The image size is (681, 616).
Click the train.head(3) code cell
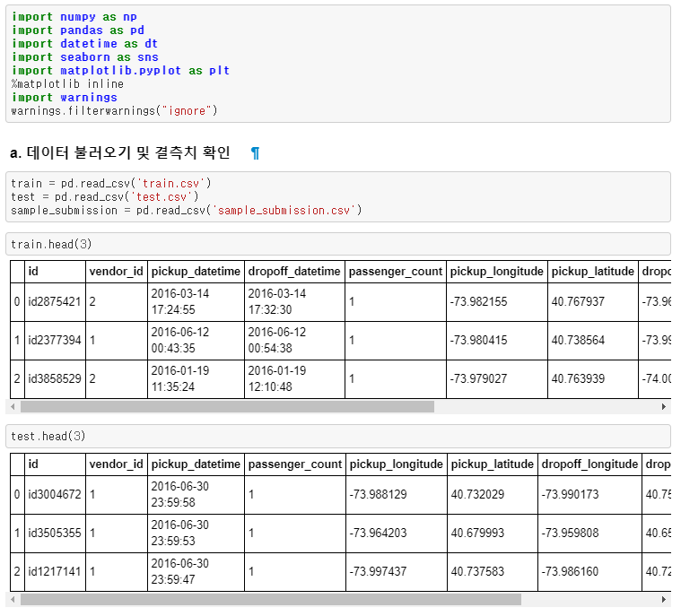(x=338, y=244)
